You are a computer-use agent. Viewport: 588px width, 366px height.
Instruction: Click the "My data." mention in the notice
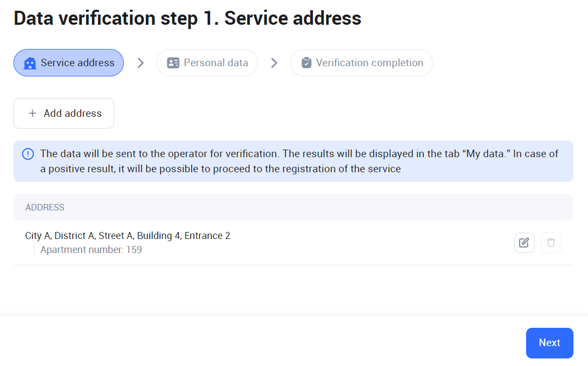[487, 154]
